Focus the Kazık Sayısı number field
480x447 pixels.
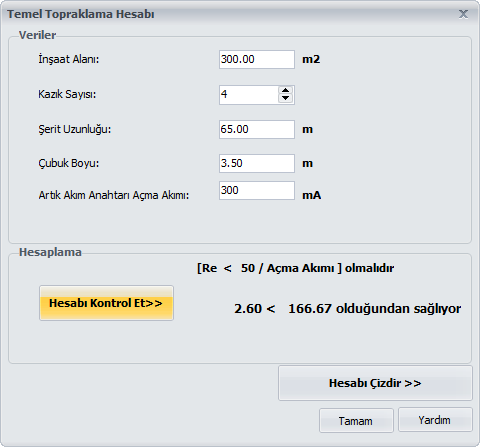coord(248,95)
